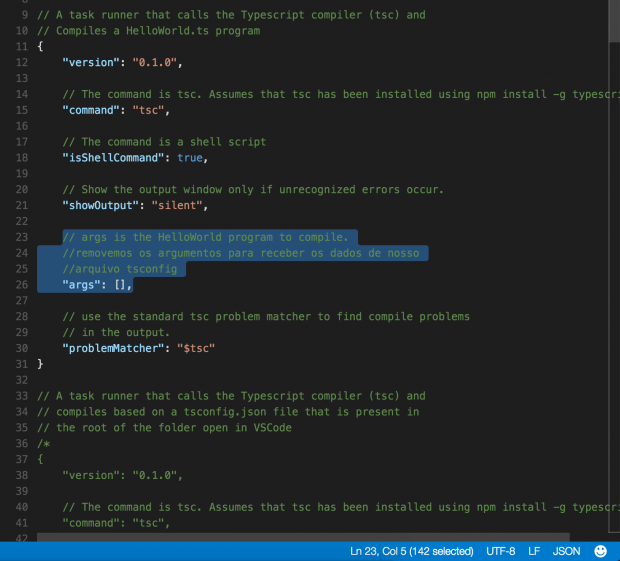Click line number 31 in the gutter
This screenshot has height=561, width=620.
click(x=22, y=364)
